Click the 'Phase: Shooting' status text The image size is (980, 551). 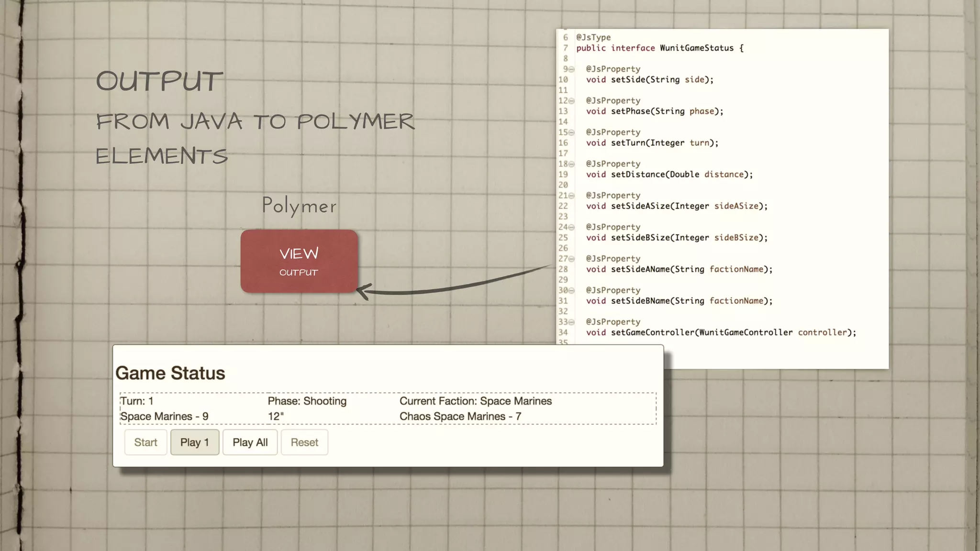pos(307,401)
